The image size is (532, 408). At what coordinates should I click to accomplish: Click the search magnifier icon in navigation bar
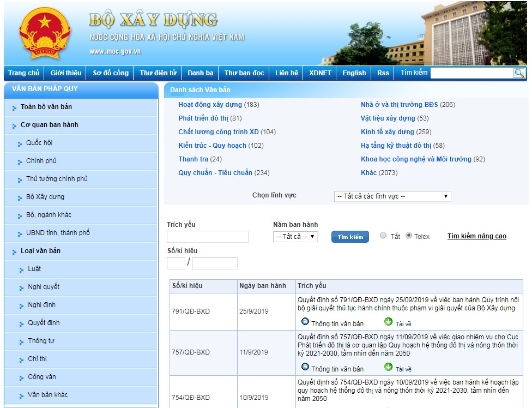click(519, 73)
